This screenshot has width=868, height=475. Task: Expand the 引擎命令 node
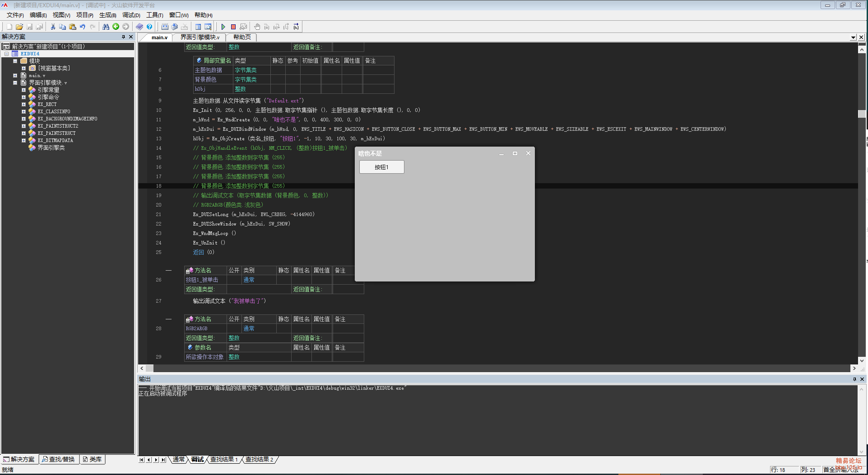coord(23,97)
